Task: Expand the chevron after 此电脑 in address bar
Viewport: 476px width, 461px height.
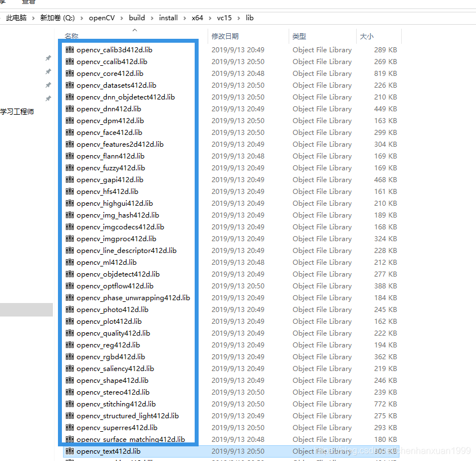Action: pos(33,18)
